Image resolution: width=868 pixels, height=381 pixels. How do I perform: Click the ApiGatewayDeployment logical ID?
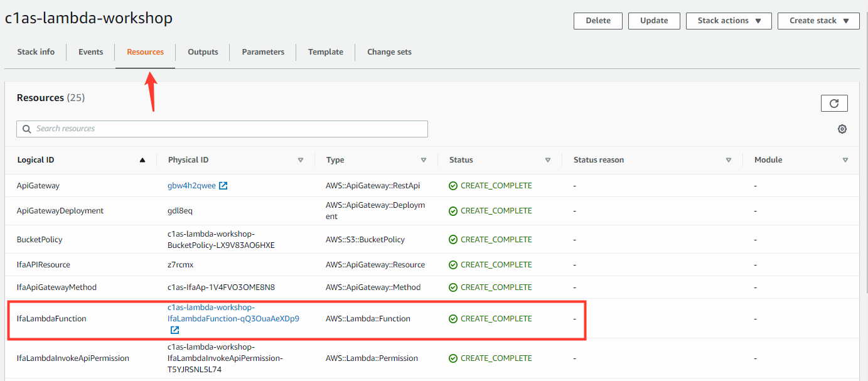[60, 211]
